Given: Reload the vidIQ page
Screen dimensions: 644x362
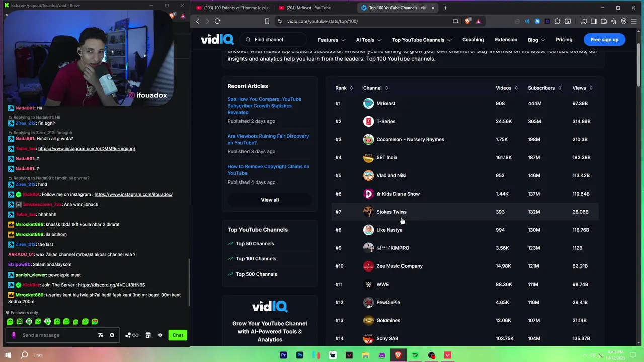Looking at the screenshot, I should point(217,21).
